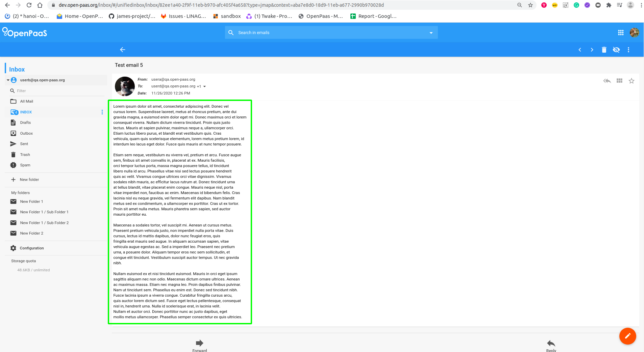
Task: Open the search in emails magnifier icon
Action: [231, 32]
